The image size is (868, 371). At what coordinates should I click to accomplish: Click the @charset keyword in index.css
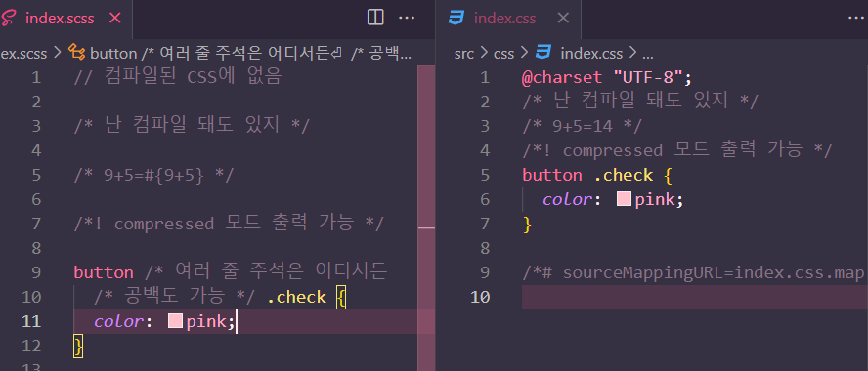tap(562, 78)
